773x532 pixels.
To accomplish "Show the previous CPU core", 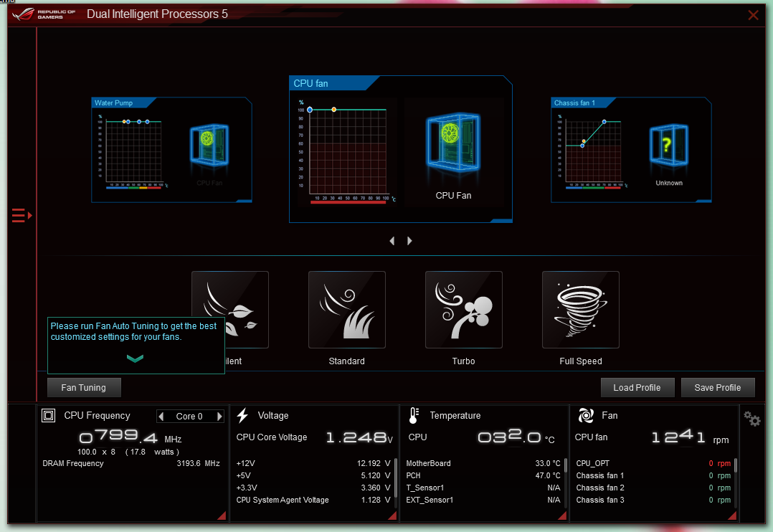I will (161, 416).
